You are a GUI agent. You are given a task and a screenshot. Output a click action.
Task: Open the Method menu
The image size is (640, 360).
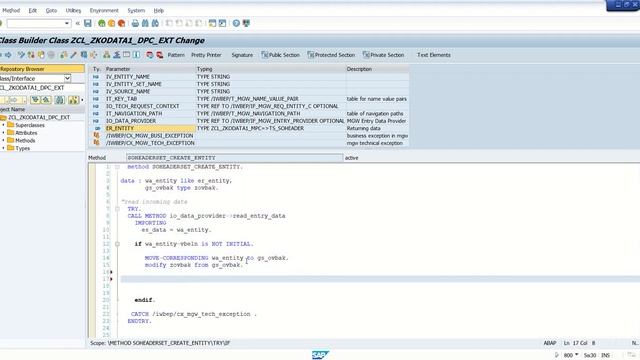11,10
